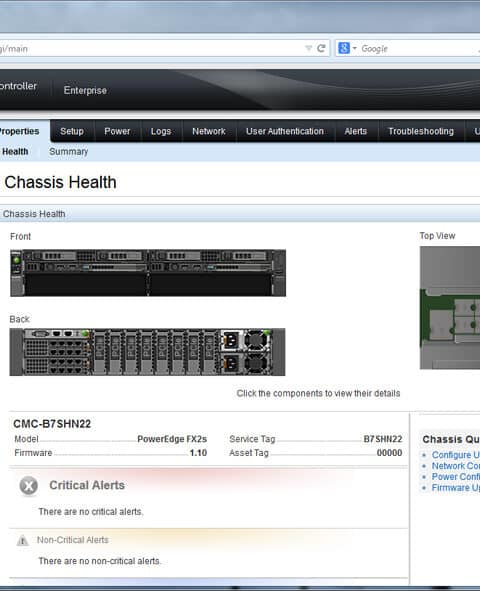Viewport: 480px width, 591px height.
Task: Select the CMC module in Back view
Action: click(x=57, y=334)
